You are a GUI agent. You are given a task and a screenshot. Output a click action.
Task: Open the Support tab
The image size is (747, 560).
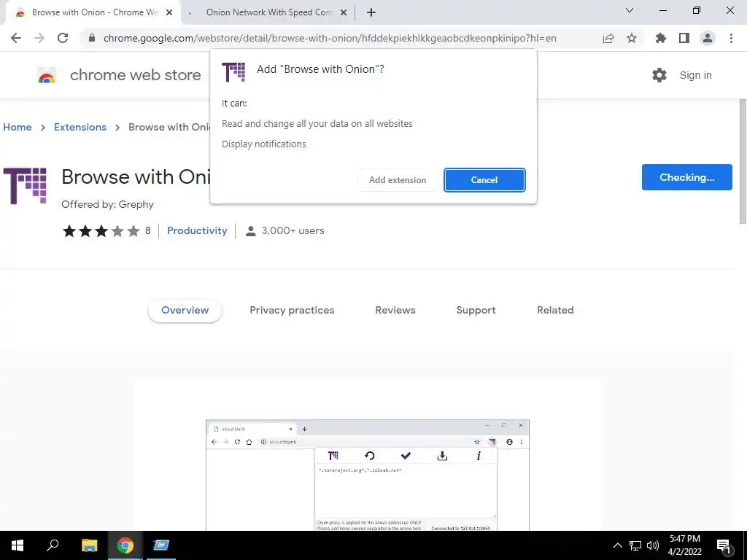(x=476, y=310)
